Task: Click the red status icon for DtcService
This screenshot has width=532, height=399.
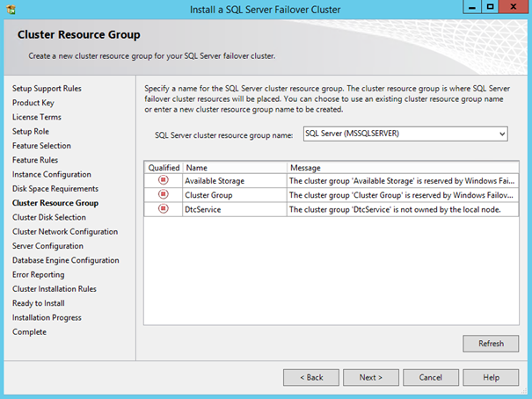Action: pos(163,209)
